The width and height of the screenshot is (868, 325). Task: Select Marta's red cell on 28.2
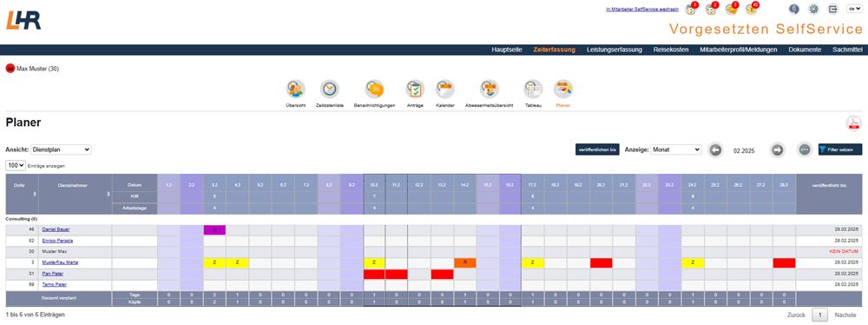coord(784,263)
